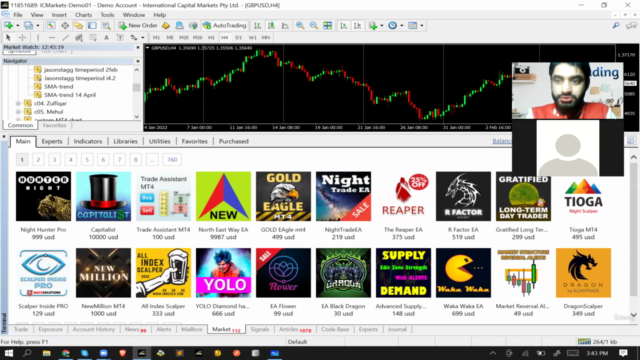Close the Market Watch panel
640x360 pixels.
pos(138,47)
